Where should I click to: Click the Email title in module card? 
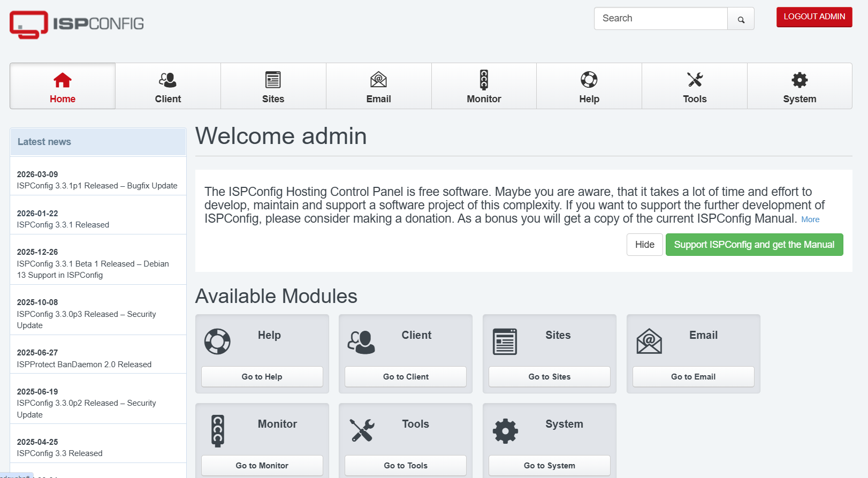(x=703, y=335)
